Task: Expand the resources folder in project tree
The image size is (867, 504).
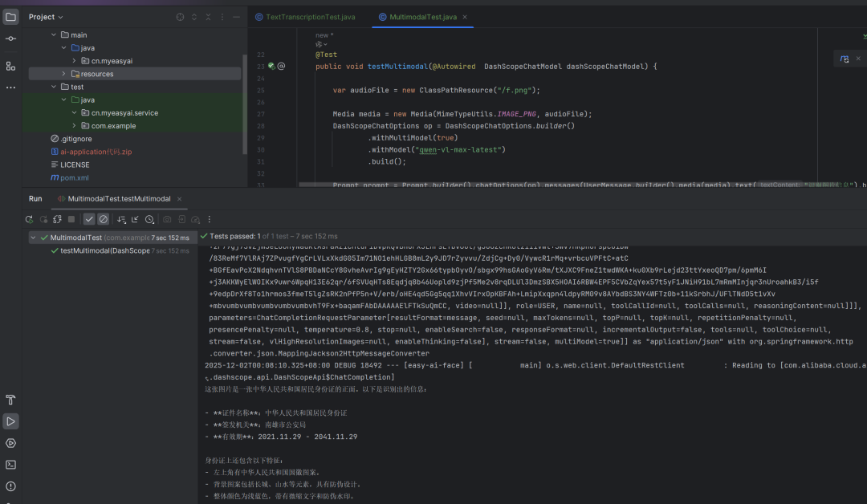Action: click(x=63, y=74)
